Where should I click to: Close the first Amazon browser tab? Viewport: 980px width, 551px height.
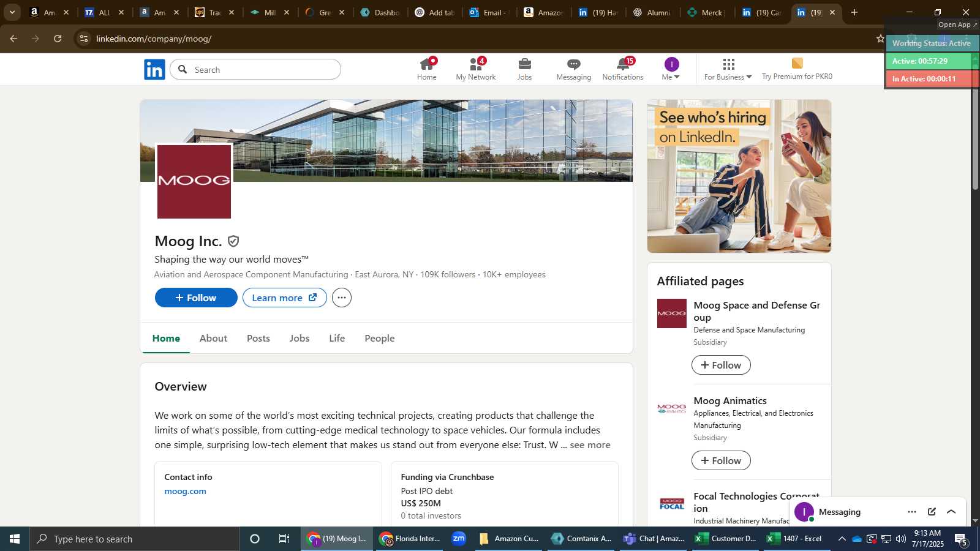tap(66, 12)
